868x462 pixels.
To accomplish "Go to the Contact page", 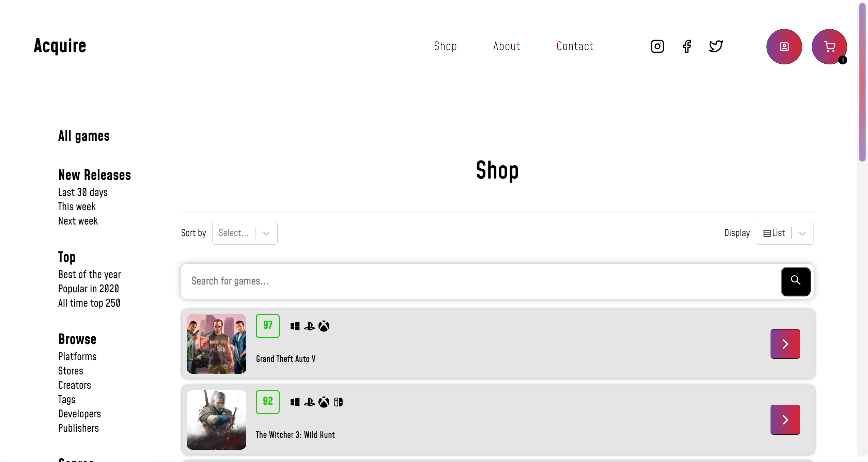I will (575, 46).
